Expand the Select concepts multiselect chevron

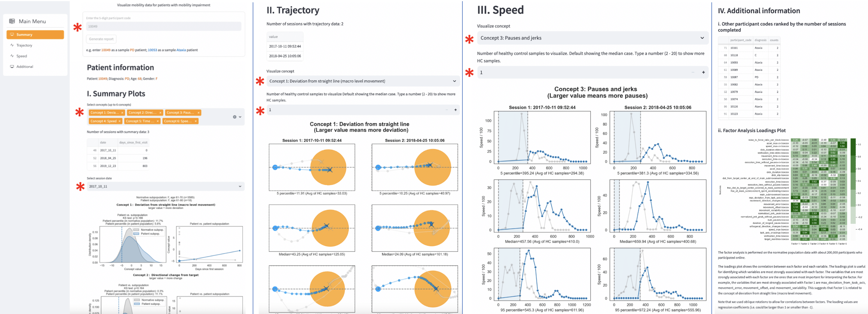(240, 117)
